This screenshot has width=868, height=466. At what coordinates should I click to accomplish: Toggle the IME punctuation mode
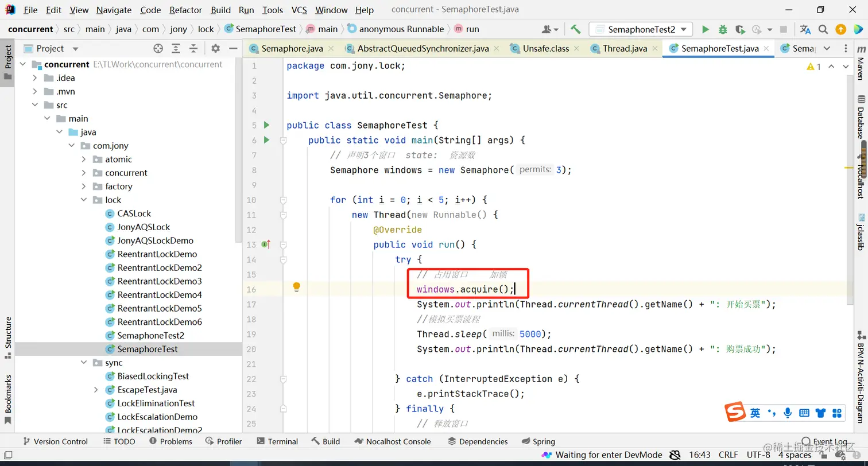(772, 413)
